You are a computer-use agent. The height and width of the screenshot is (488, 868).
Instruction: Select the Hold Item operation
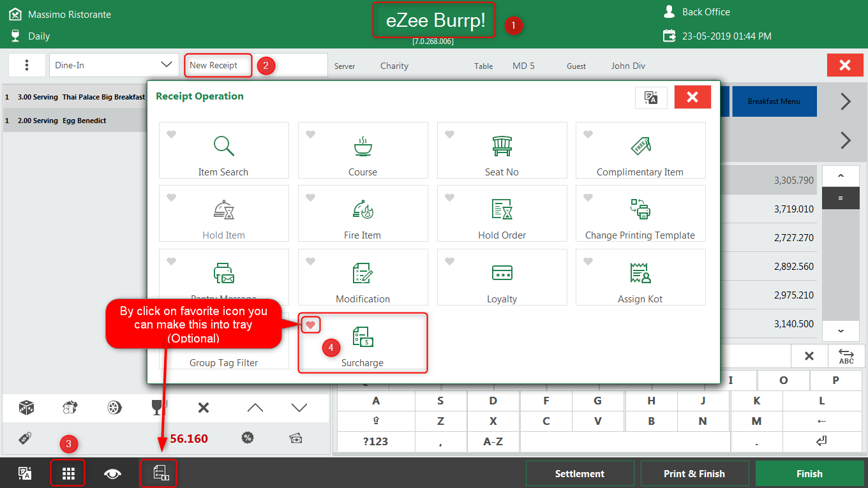pos(223,214)
